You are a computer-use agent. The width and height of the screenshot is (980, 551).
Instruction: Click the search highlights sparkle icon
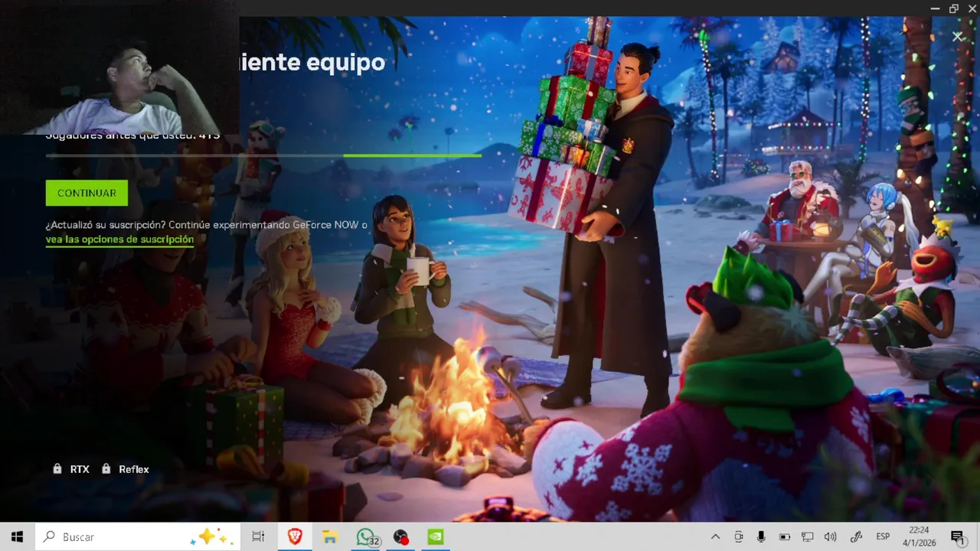pos(211,537)
